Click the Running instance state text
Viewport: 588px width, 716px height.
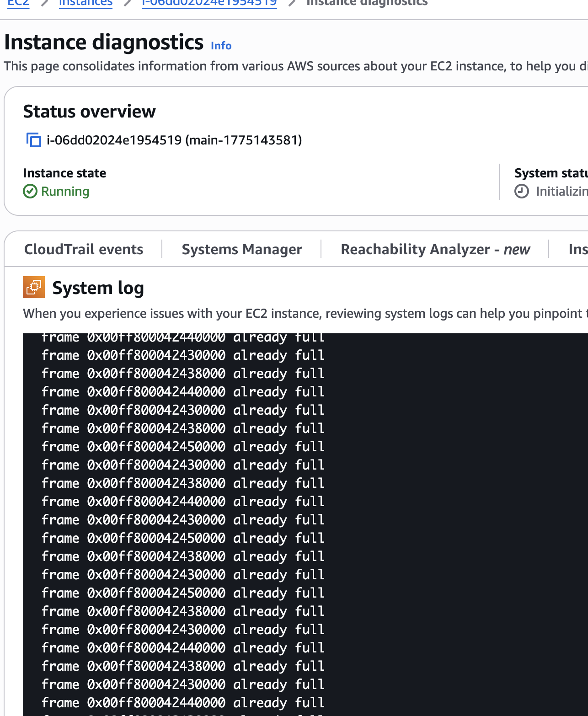click(x=65, y=191)
